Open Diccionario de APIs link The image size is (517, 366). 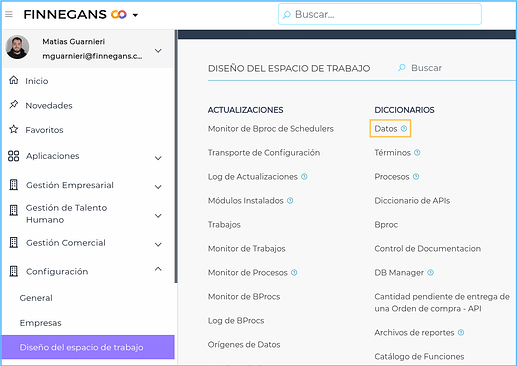(412, 201)
